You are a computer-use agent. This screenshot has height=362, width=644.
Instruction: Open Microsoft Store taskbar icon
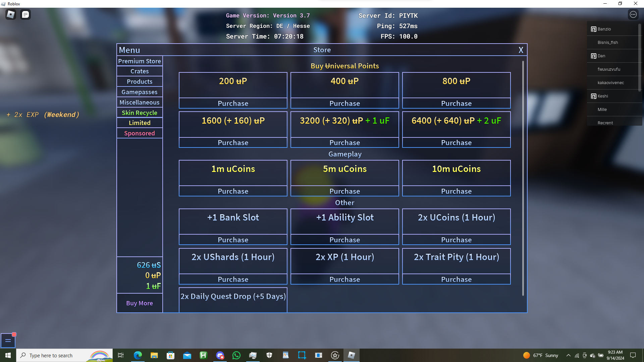point(170,355)
